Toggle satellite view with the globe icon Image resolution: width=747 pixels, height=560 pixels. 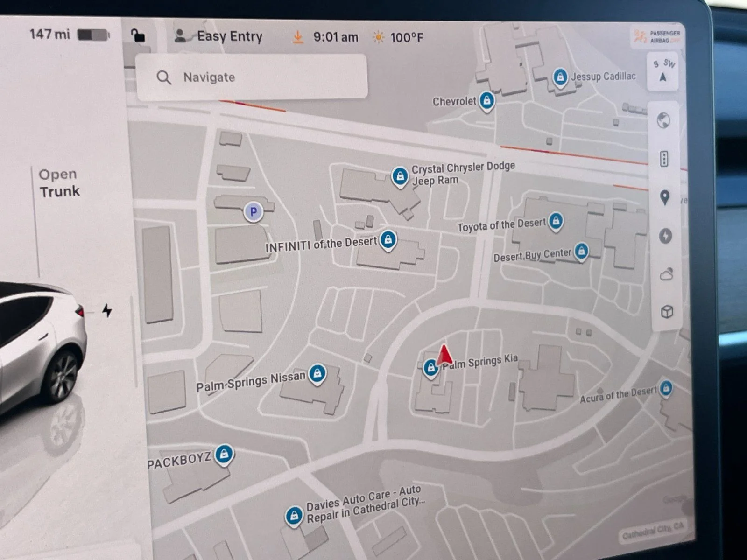(x=663, y=120)
